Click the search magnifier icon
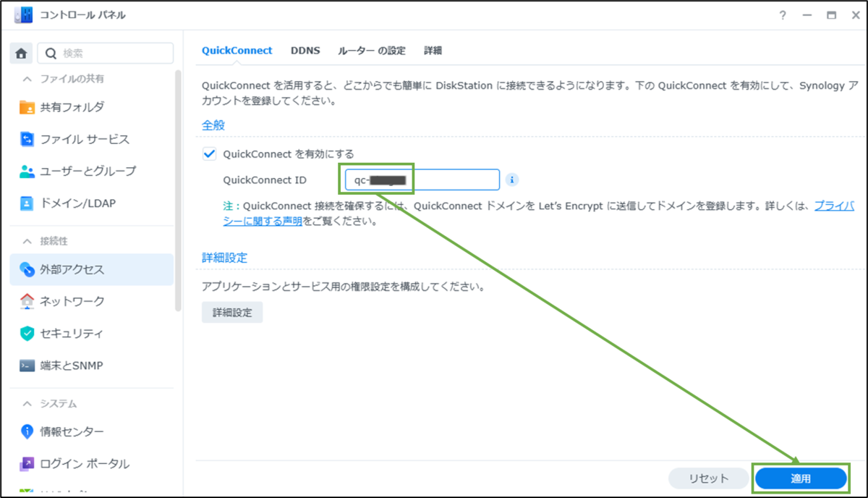This screenshot has width=868, height=498. point(51,53)
